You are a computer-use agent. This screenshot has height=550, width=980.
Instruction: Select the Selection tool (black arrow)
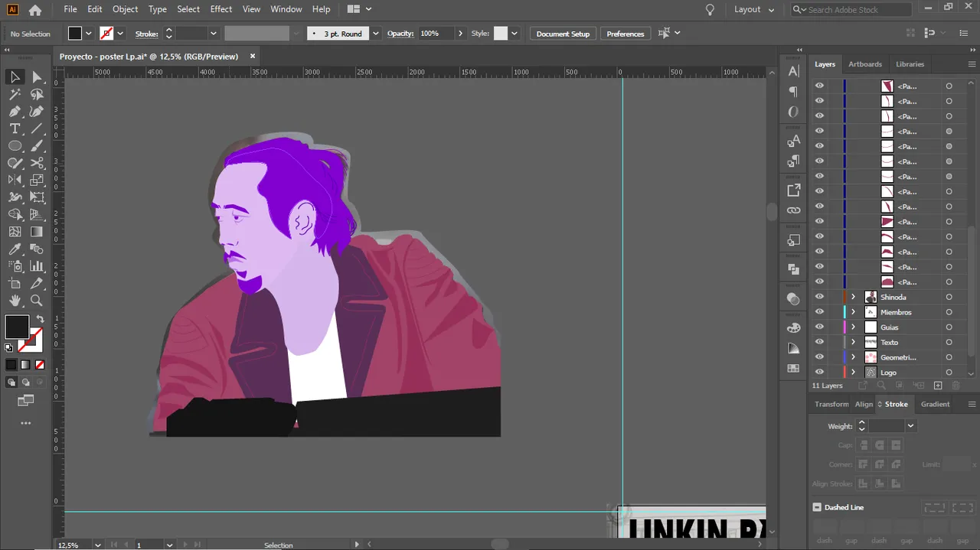pyautogui.click(x=15, y=76)
